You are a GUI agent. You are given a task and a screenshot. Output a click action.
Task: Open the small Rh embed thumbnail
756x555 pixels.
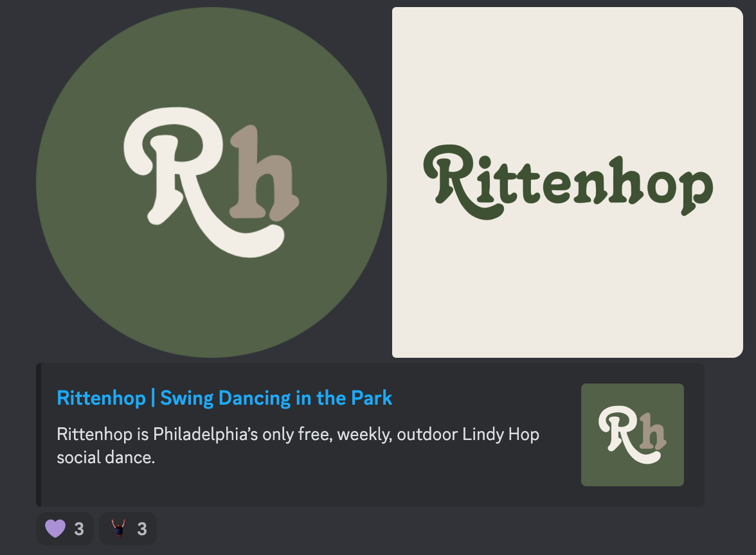coord(632,435)
